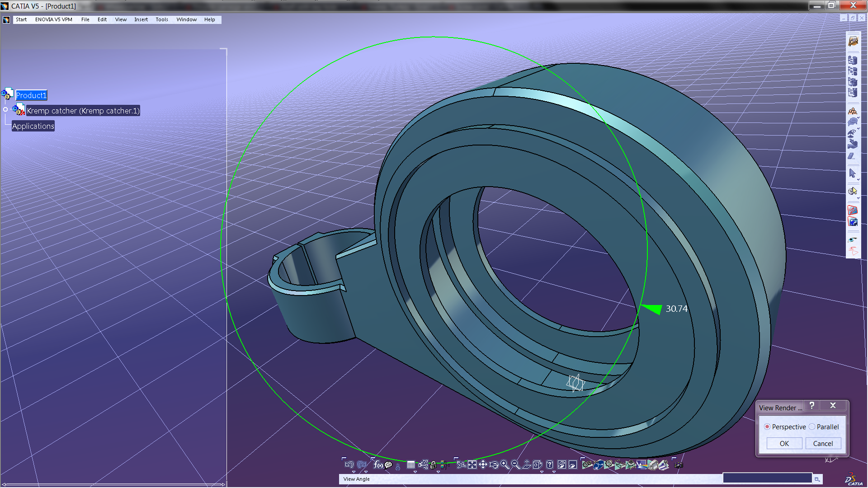The width and height of the screenshot is (868, 488).
Task: Open the Start menu
Action: coord(21,19)
